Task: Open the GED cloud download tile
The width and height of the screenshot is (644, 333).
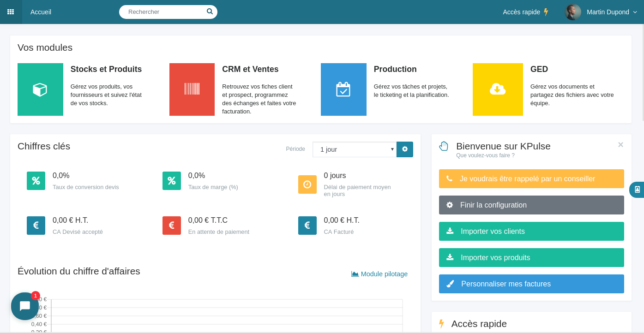Action: coord(498,89)
